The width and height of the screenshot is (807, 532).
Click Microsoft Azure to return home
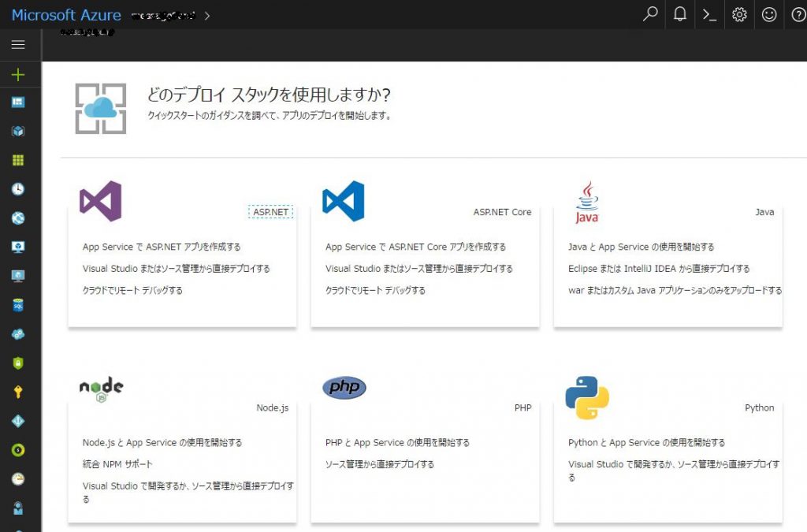click(66, 14)
